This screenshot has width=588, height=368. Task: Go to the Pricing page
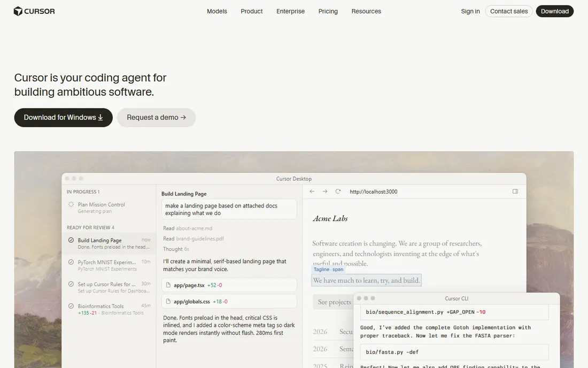pyautogui.click(x=328, y=11)
